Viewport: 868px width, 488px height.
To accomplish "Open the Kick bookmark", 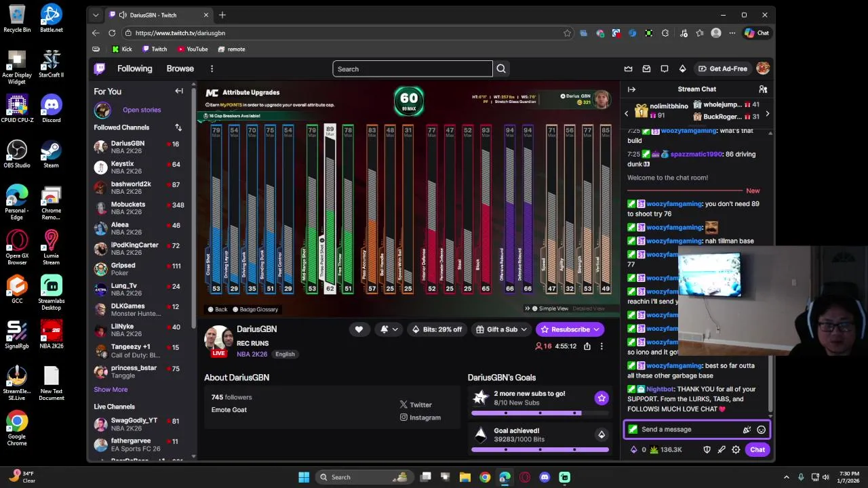I will [x=122, y=49].
